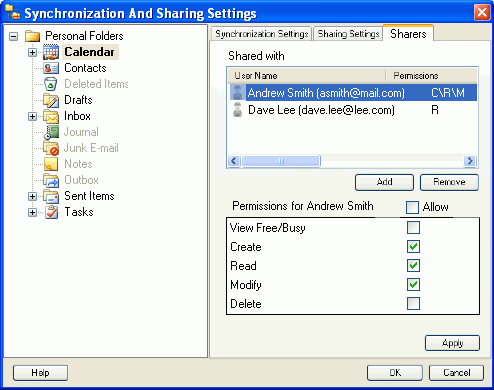Enable the View Free/Busy permission checkbox
This screenshot has width=494, height=390.
coord(413,228)
